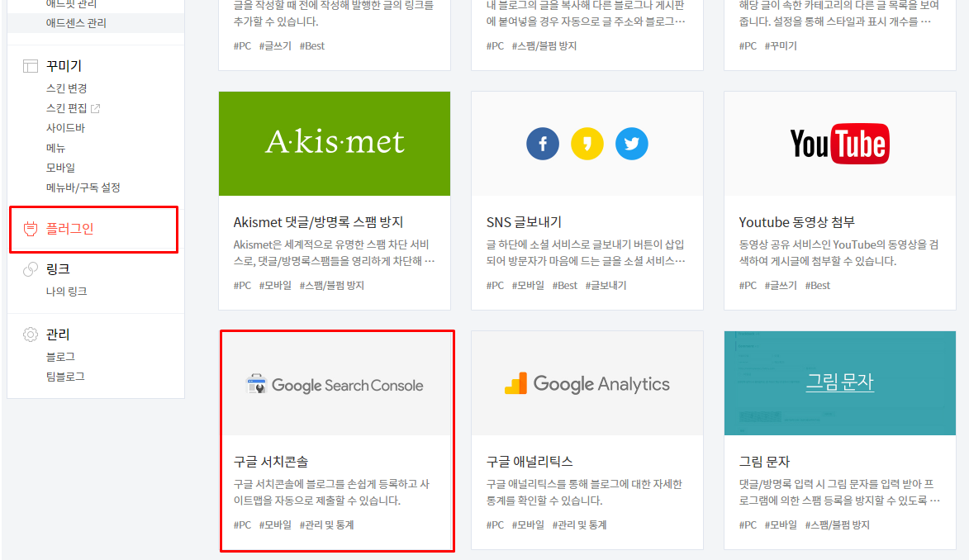Click #꾸미기 tag in top-right card

pyautogui.click(x=781, y=45)
